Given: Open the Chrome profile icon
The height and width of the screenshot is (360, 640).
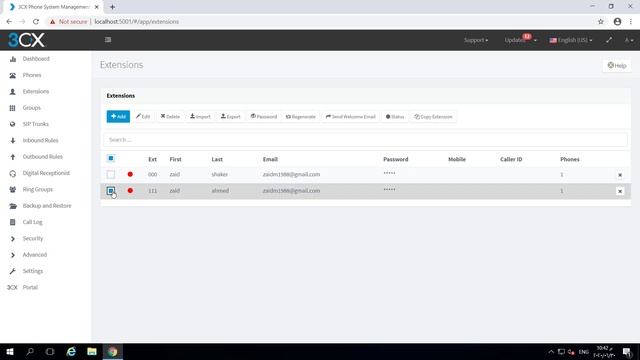Looking at the screenshot, I should point(617,22).
